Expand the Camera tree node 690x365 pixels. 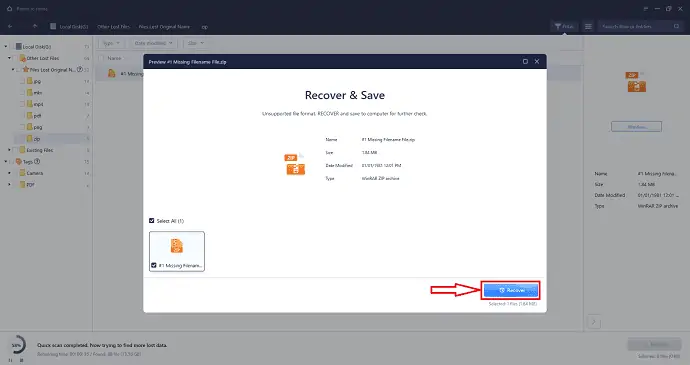coord(9,173)
